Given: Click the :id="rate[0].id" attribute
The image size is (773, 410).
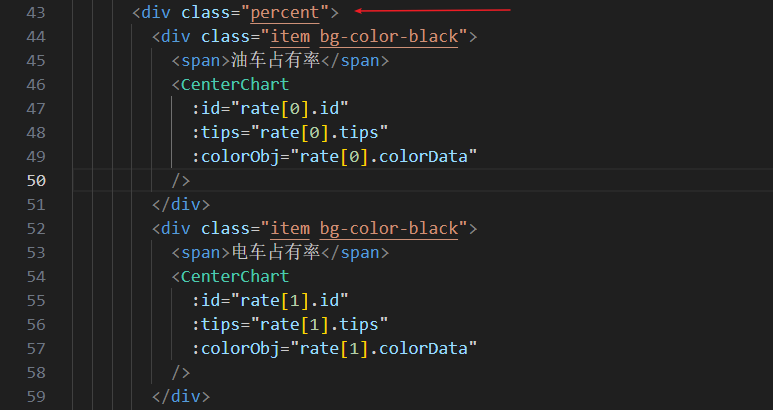Looking at the screenshot, I should (x=270, y=108).
